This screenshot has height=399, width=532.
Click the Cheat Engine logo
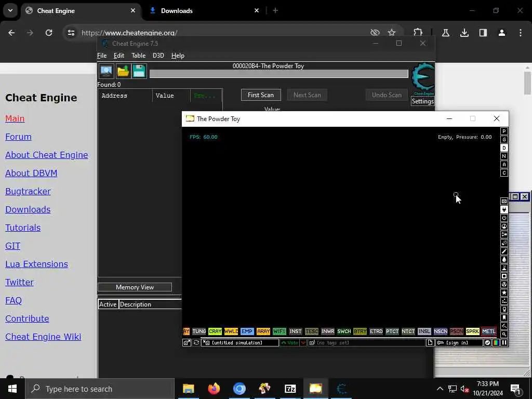[x=423, y=79]
